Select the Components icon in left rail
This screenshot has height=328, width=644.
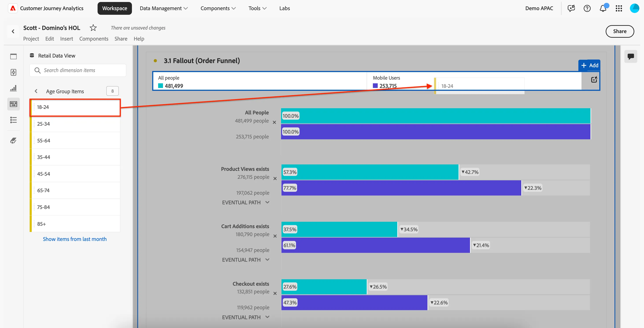pyautogui.click(x=13, y=104)
